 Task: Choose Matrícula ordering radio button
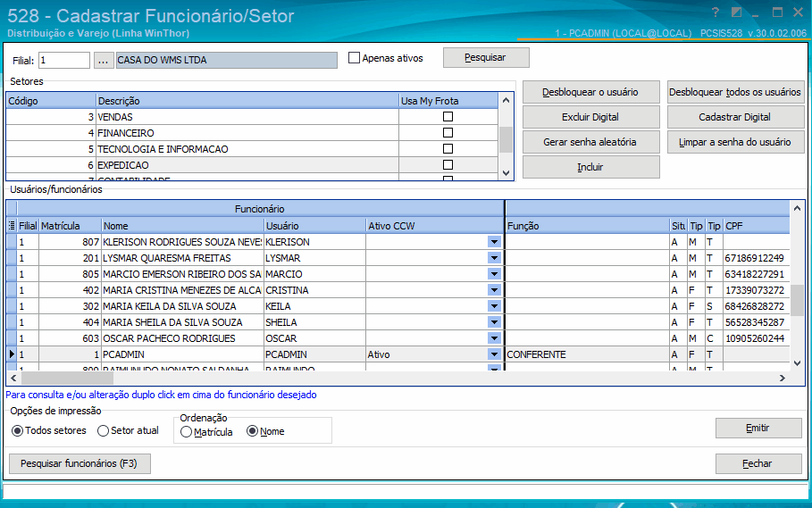pyautogui.click(x=187, y=432)
